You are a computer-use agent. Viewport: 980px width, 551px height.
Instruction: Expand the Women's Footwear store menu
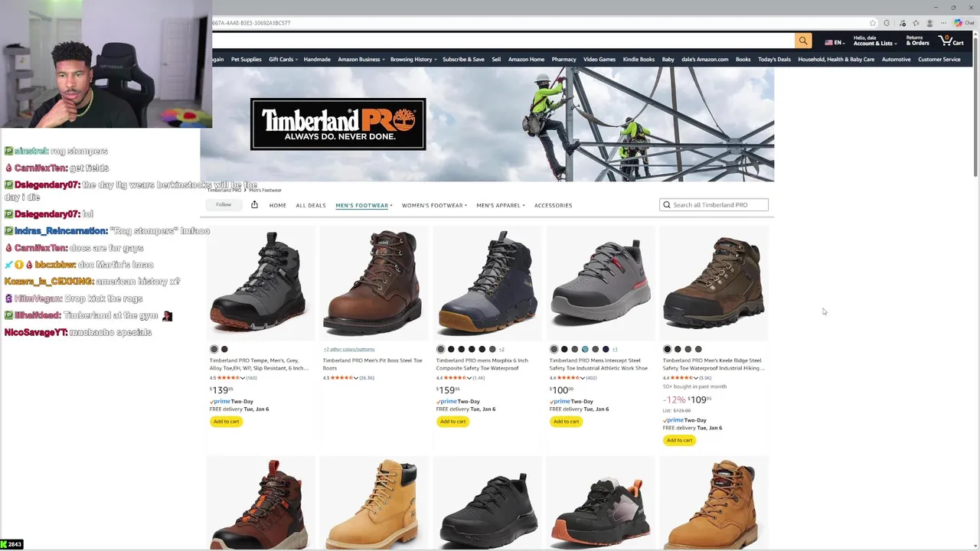click(x=434, y=205)
